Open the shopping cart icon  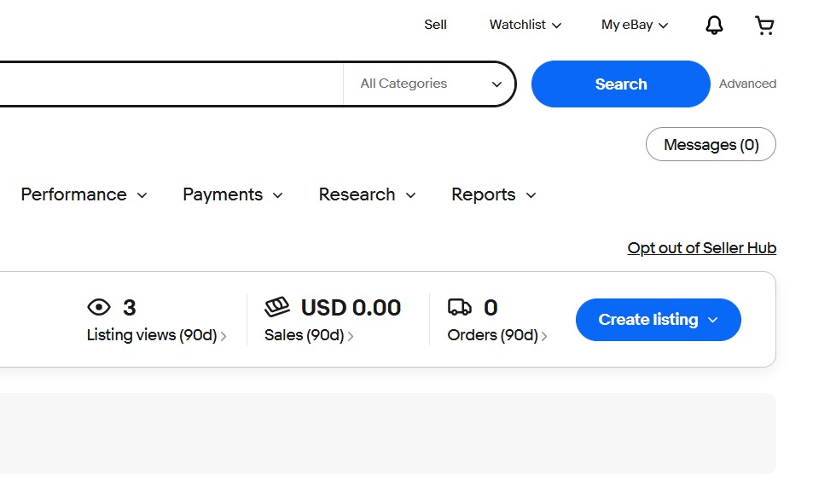pyautogui.click(x=764, y=25)
